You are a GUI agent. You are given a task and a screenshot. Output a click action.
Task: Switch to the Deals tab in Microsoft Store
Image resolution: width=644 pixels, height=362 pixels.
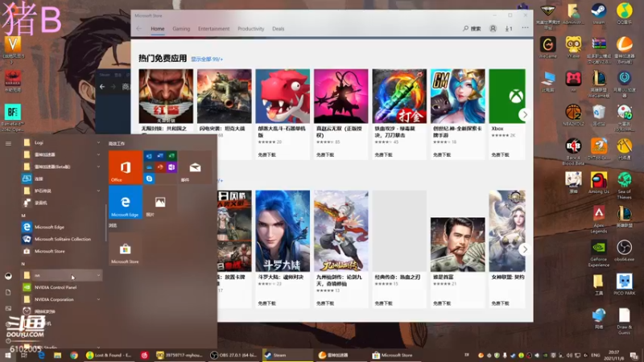[278, 29]
